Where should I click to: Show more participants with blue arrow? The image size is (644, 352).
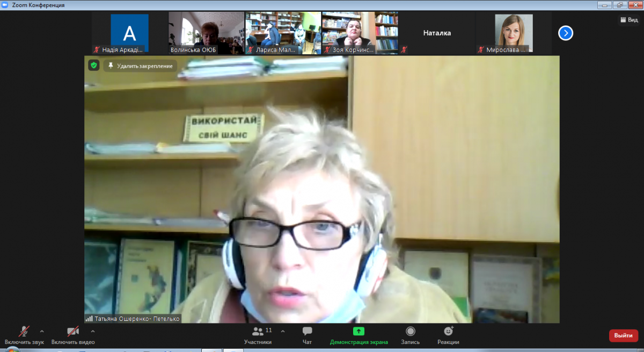pyautogui.click(x=565, y=33)
